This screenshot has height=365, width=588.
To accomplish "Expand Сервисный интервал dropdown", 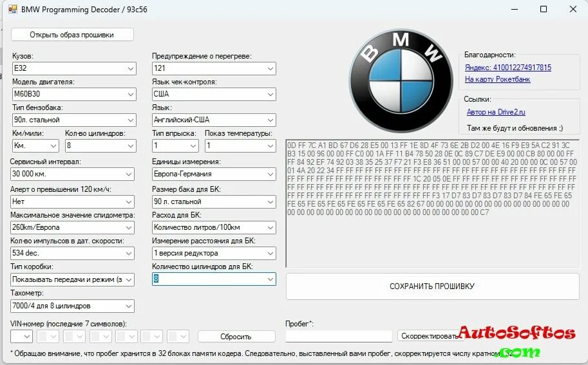I will tap(72, 174).
